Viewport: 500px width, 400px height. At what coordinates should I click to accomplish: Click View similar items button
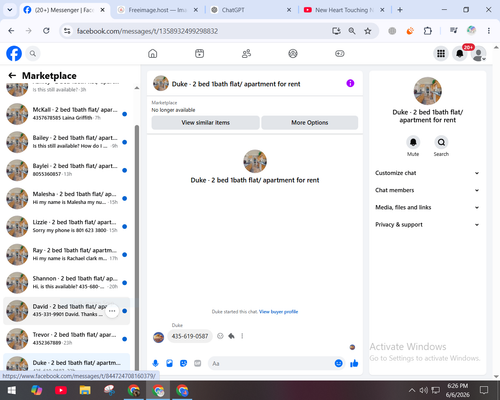[206, 123]
